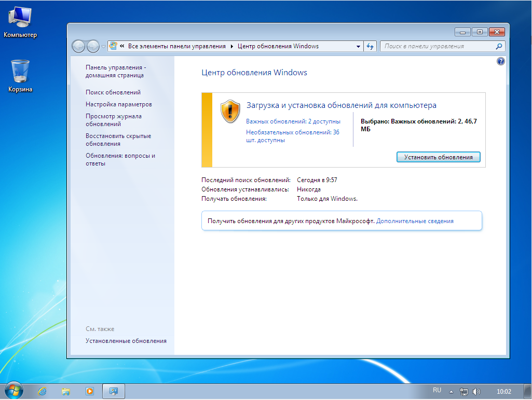The image size is (532, 400).
Task: Show hidden tray icons arrow
Action: coord(451,392)
